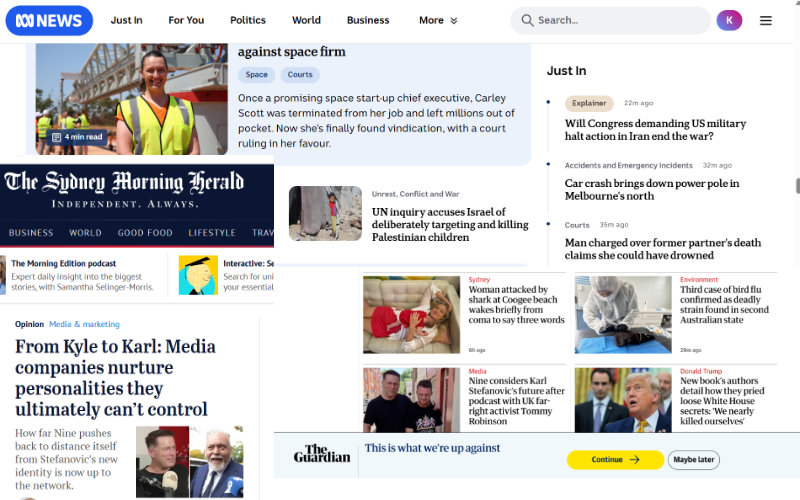Click the graduate cartoon Interactive thumbnail
The image size is (800, 500).
tap(198, 275)
